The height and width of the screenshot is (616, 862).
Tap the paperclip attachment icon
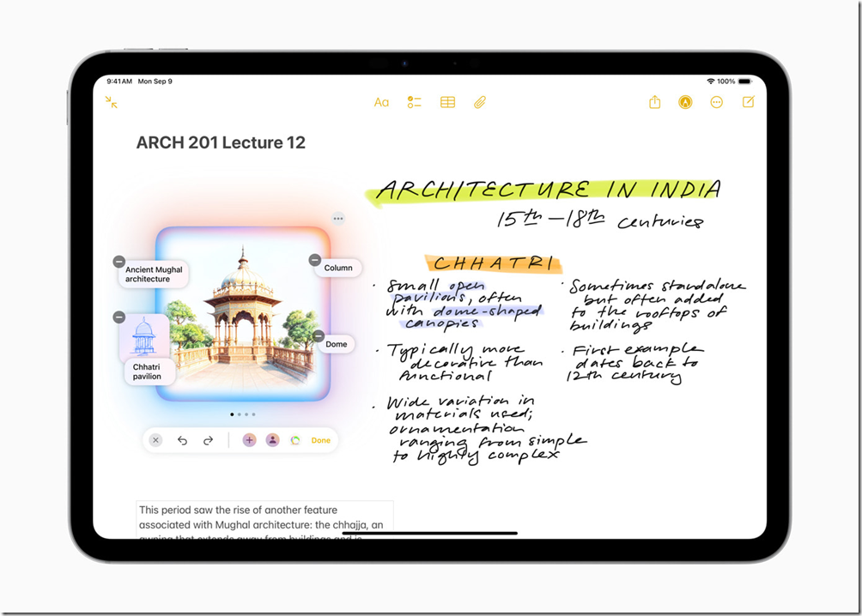(480, 103)
